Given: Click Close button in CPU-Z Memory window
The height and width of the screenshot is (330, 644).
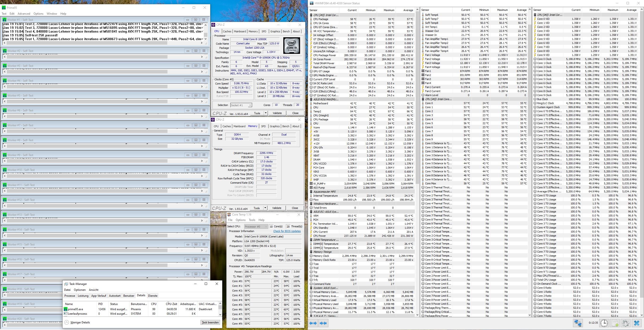Looking at the screenshot, I should (x=295, y=208).
